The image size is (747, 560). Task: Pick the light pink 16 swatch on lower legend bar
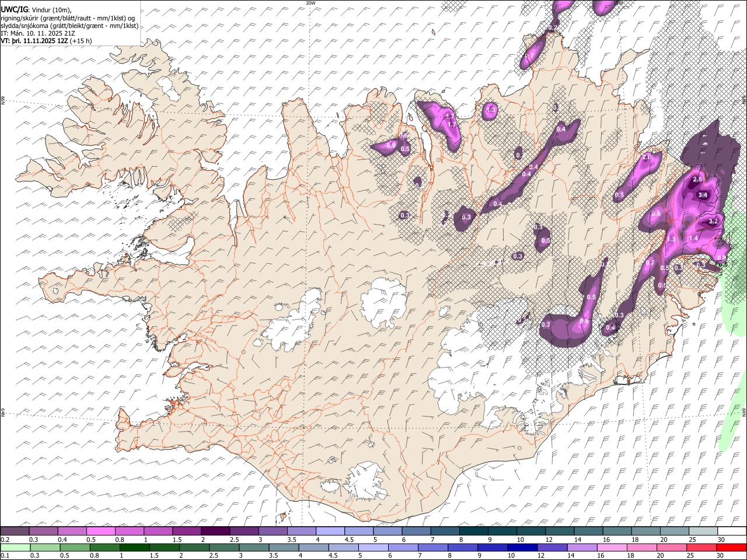tap(612, 547)
